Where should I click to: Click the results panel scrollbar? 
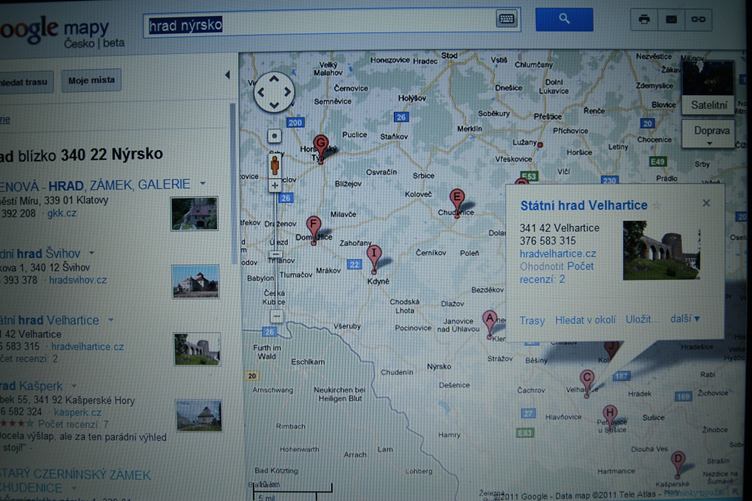(233, 183)
